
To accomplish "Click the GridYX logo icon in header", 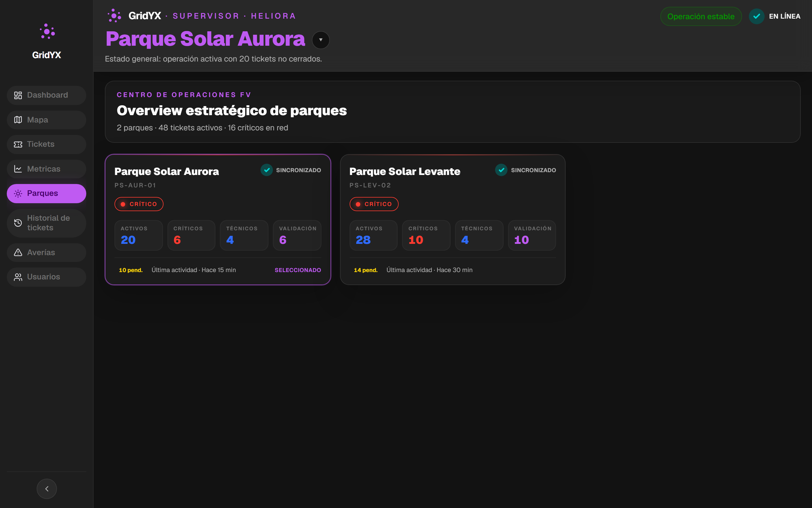I will pyautogui.click(x=114, y=16).
